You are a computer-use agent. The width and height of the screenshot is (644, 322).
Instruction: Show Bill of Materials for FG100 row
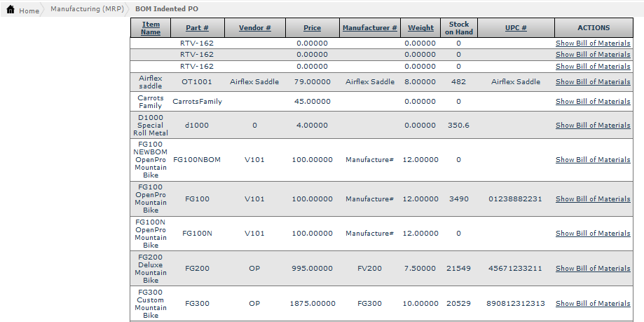(x=593, y=199)
